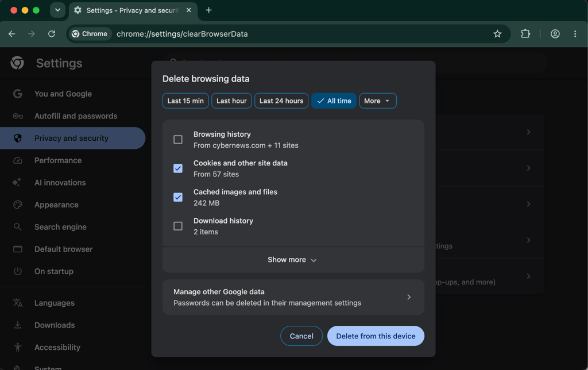Screen dimensions: 588x370
Task: Uncheck Cached images and files
Action: [x=178, y=197]
